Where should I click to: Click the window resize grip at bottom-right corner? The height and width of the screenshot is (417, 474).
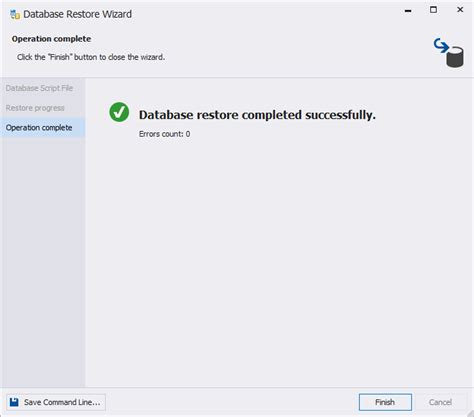(469, 413)
